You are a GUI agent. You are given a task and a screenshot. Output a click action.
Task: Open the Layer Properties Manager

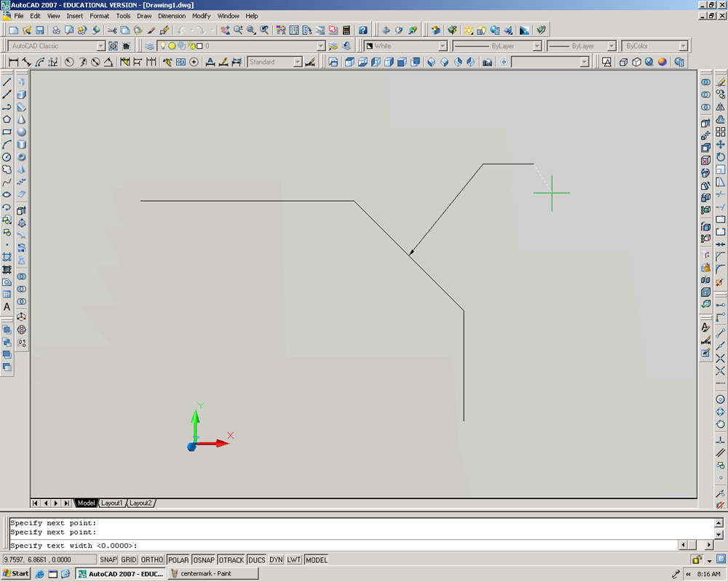[x=149, y=45]
